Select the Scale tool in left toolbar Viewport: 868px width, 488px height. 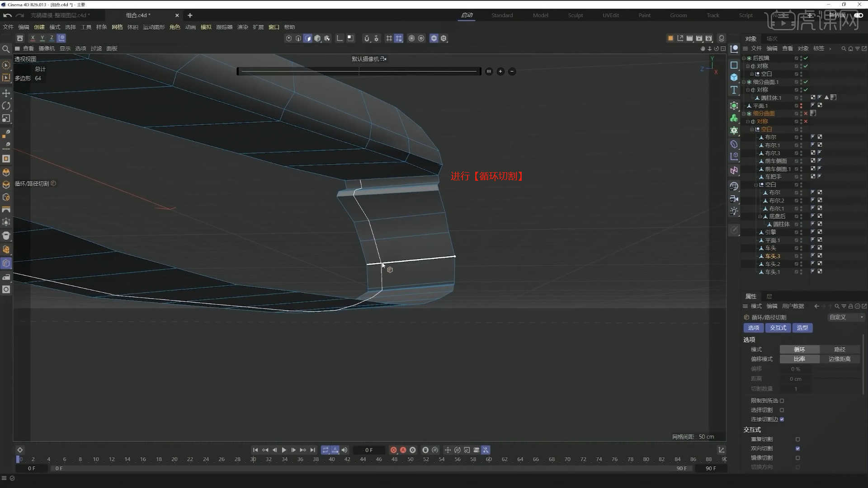click(6, 118)
